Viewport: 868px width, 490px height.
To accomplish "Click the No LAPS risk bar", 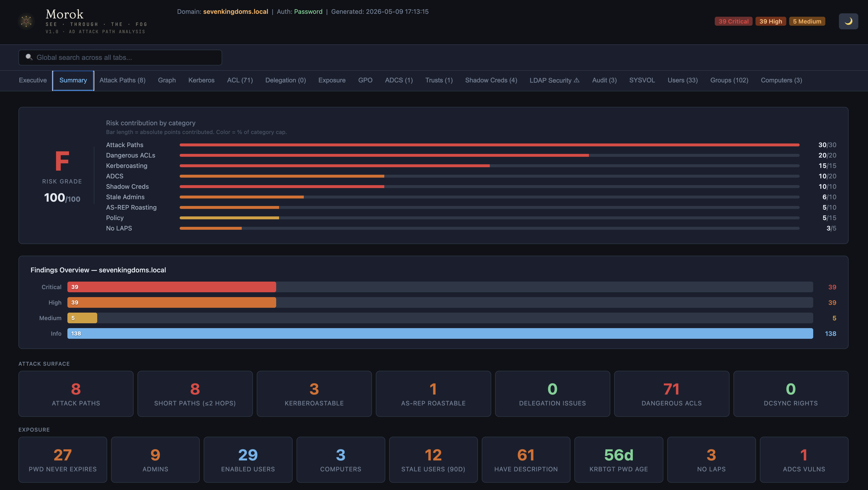I will 489,228.
